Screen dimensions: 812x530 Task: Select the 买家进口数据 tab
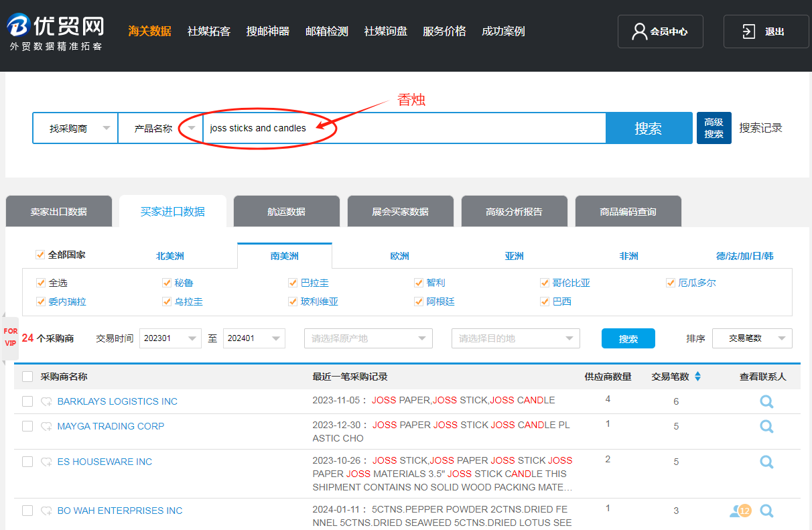pyautogui.click(x=173, y=212)
